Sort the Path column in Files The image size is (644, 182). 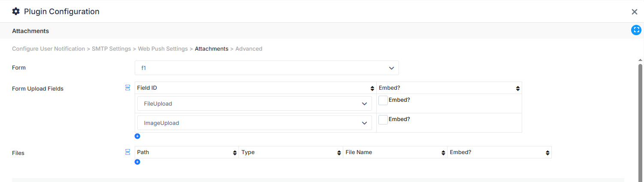tap(235, 153)
